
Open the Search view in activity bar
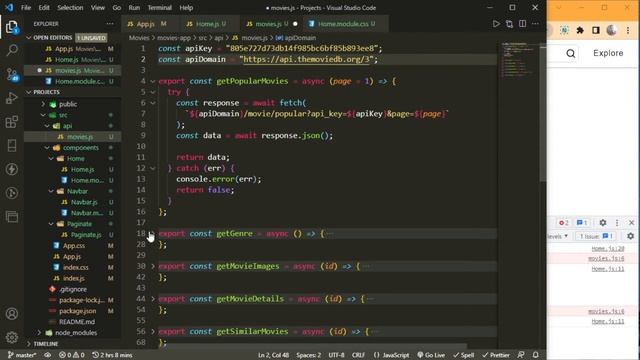coord(12,50)
